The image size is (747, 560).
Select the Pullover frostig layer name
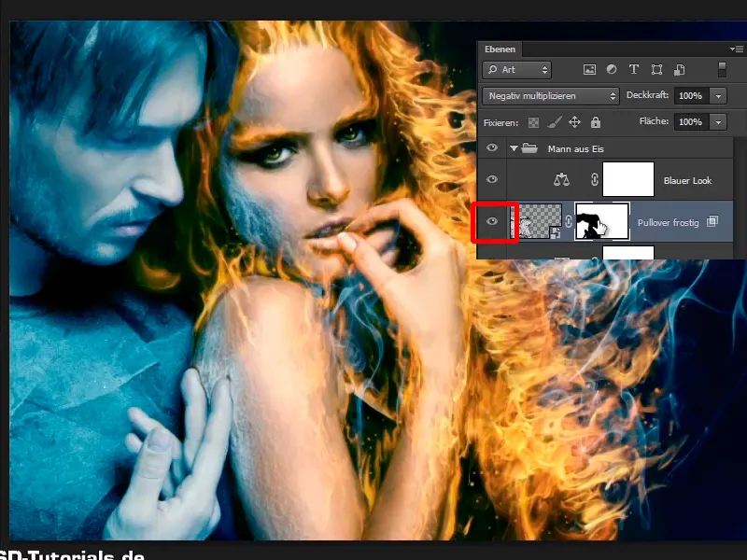pyautogui.click(x=668, y=222)
